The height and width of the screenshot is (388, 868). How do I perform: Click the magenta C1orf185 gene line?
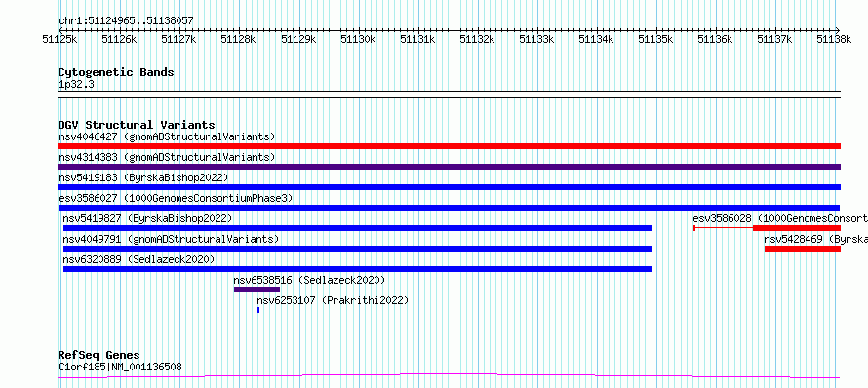point(449,376)
